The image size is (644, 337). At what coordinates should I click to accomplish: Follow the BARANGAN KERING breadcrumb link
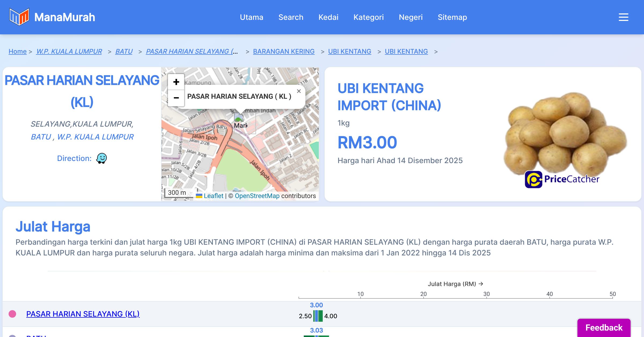pyautogui.click(x=284, y=51)
